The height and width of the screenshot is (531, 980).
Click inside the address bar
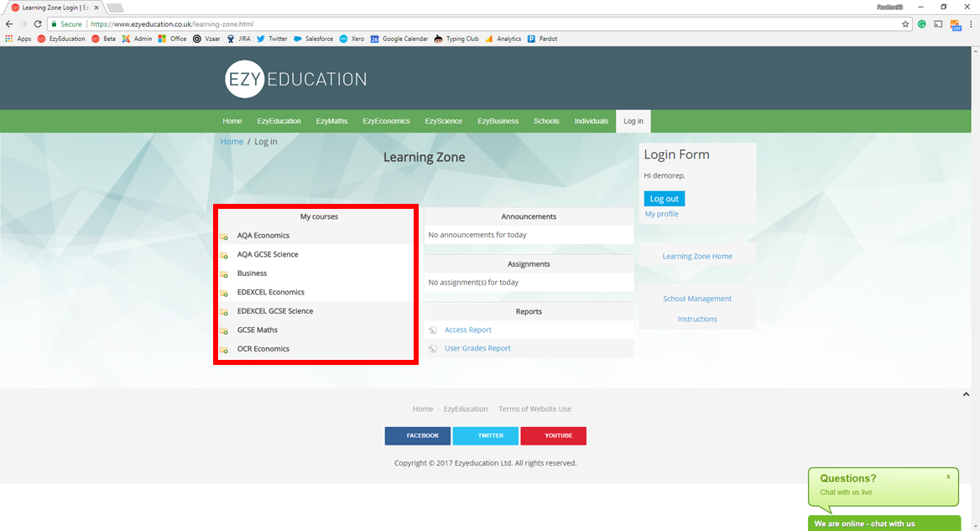click(336, 23)
